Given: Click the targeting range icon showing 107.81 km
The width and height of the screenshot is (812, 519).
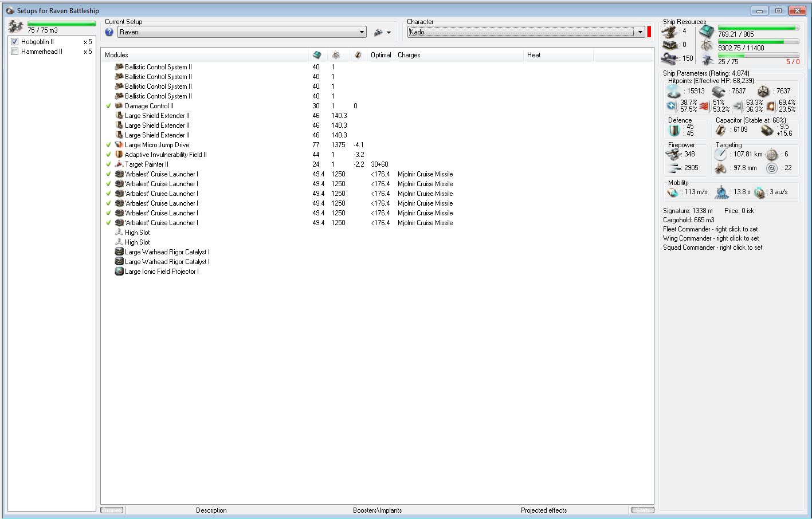Looking at the screenshot, I should [x=720, y=155].
